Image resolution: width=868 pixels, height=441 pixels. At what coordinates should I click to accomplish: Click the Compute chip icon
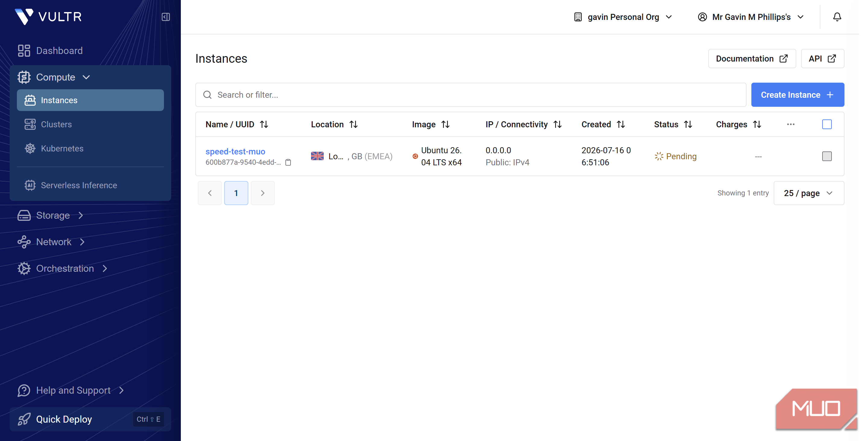point(24,77)
